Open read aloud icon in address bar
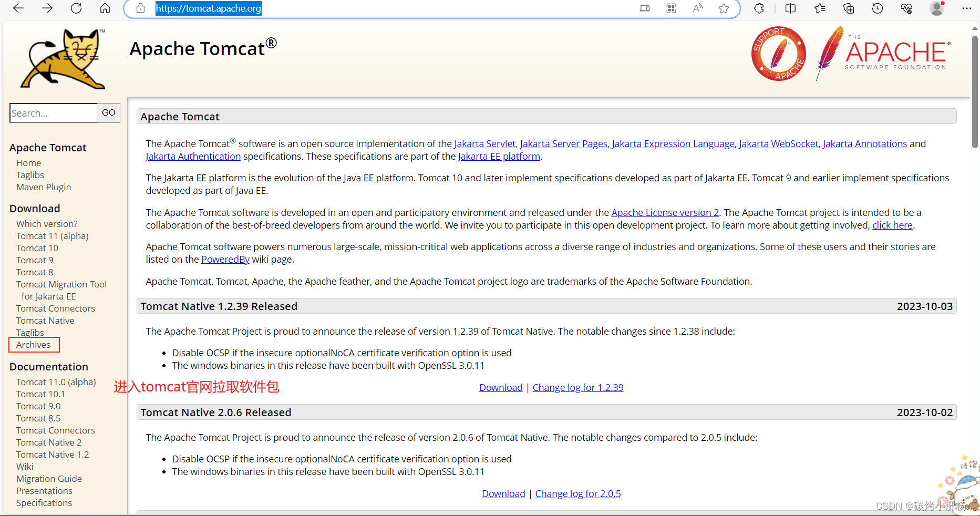980x516 pixels. click(x=698, y=8)
